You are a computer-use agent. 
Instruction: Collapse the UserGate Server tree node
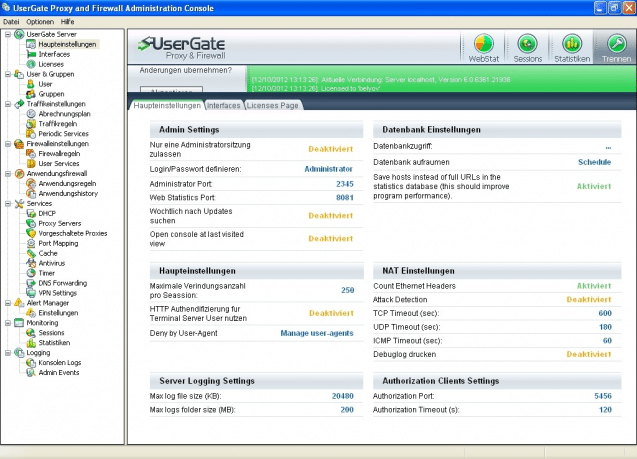[8, 34]
